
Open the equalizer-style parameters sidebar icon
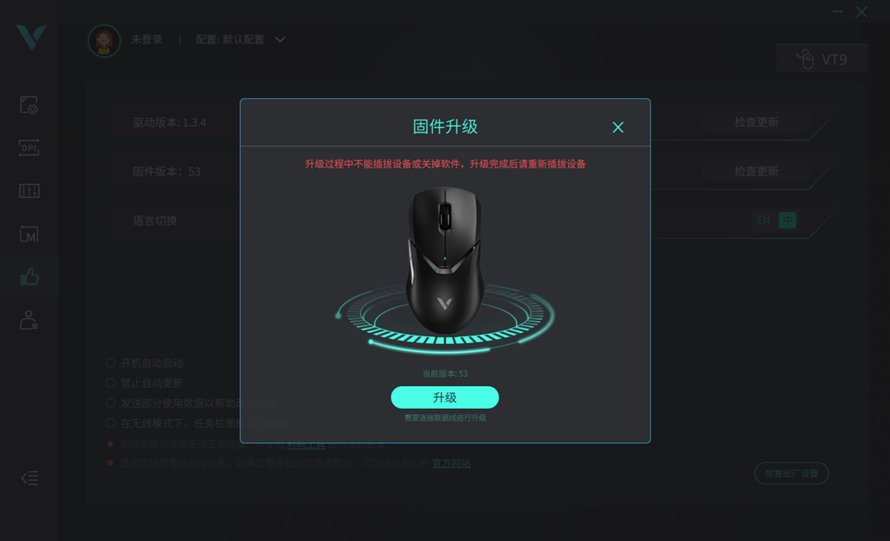(x=29, y=191)
